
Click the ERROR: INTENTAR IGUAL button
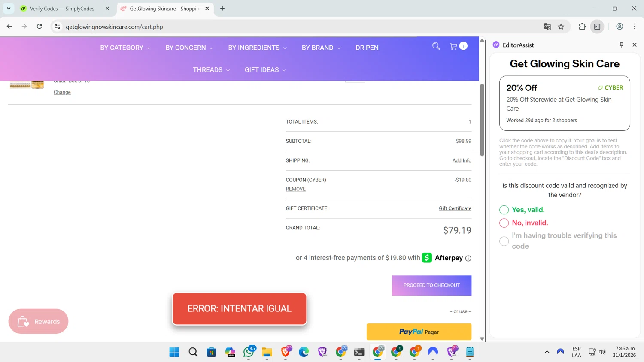(x=240, y=309)
